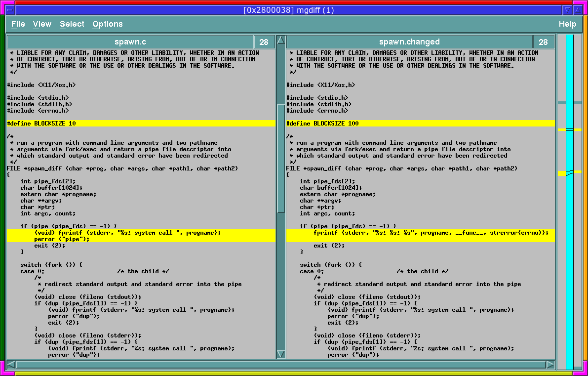Click "redirect standard output" comment in spawn.c pane
588x376 pixels.
click(140, 284)
